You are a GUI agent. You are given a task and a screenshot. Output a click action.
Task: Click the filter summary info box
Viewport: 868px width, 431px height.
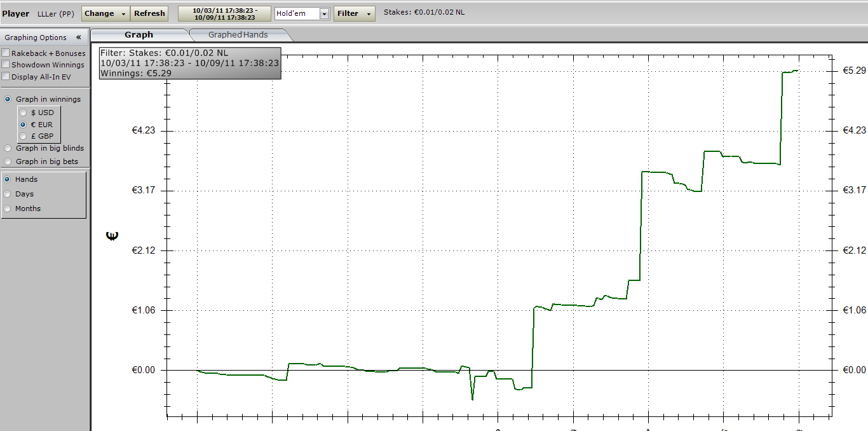pos(190,63)
